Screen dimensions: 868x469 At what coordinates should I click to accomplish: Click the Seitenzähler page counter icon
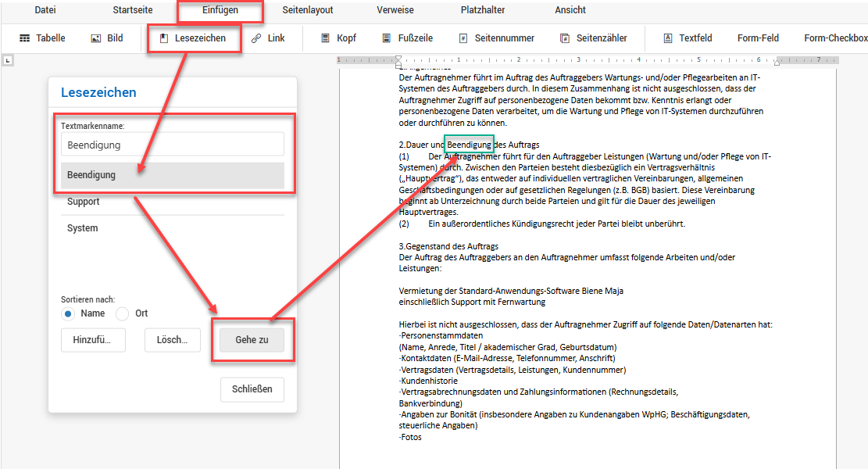pos(565,38)
